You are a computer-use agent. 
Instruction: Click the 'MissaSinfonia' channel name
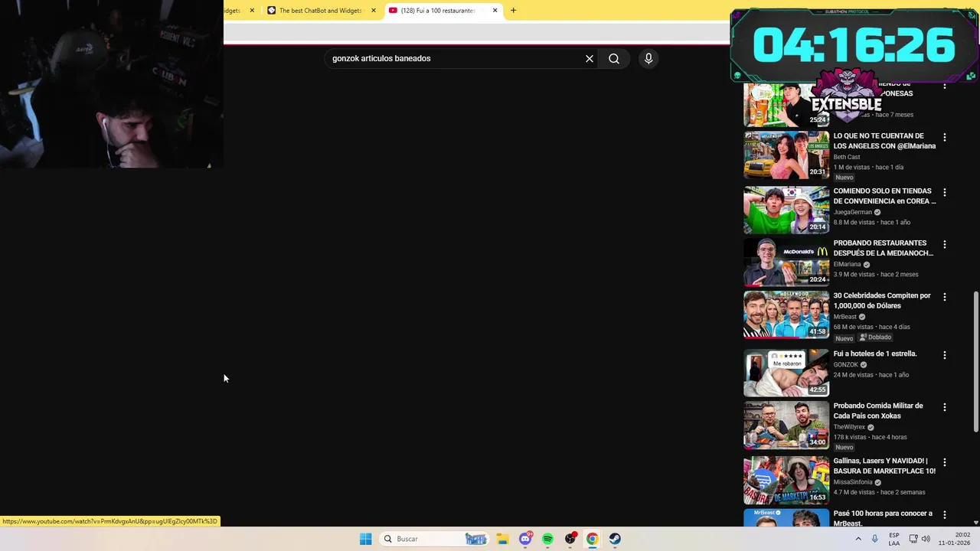(853, 482)
